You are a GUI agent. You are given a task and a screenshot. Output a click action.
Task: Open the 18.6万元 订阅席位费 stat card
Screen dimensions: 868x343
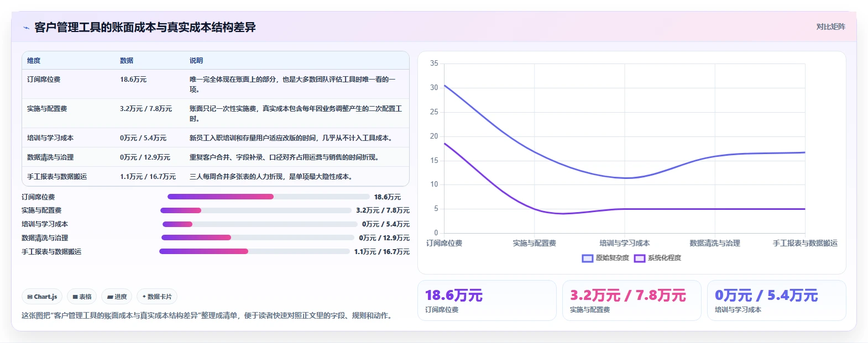pos(487,300)
